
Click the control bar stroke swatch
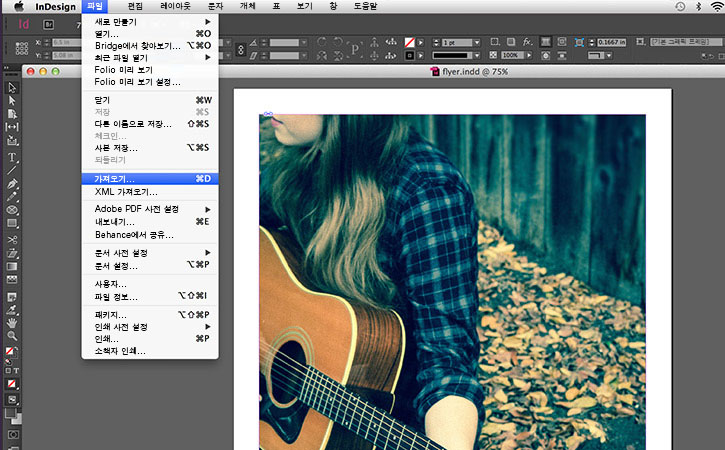click(x=409, y=55)
